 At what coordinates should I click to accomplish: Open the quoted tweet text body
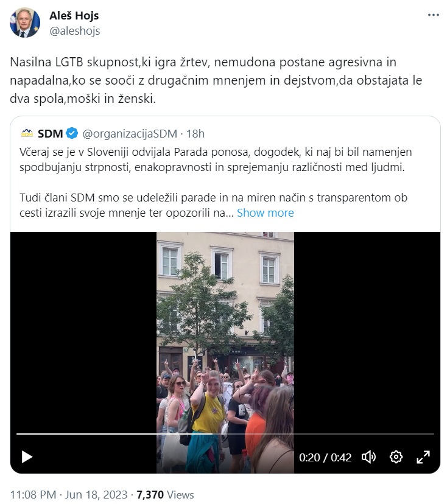click(x=216, y=182)
